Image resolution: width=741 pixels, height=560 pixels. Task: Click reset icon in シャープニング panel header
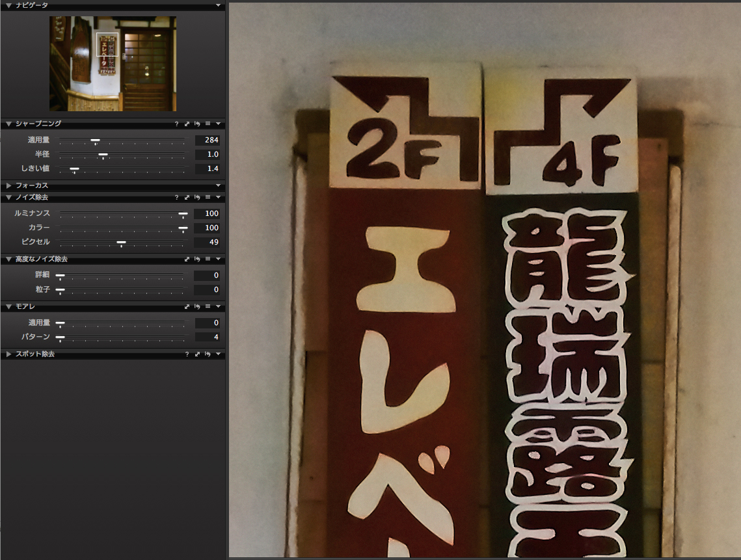coord(197,124)
